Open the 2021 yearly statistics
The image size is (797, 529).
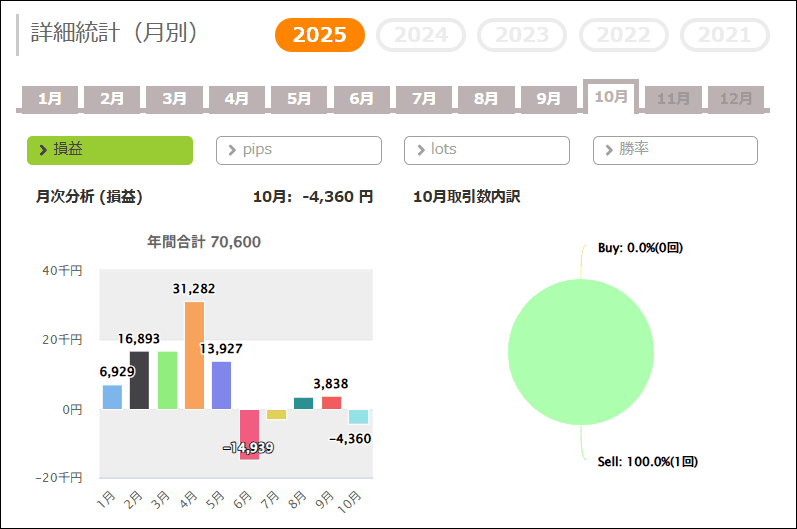(724, 35)
